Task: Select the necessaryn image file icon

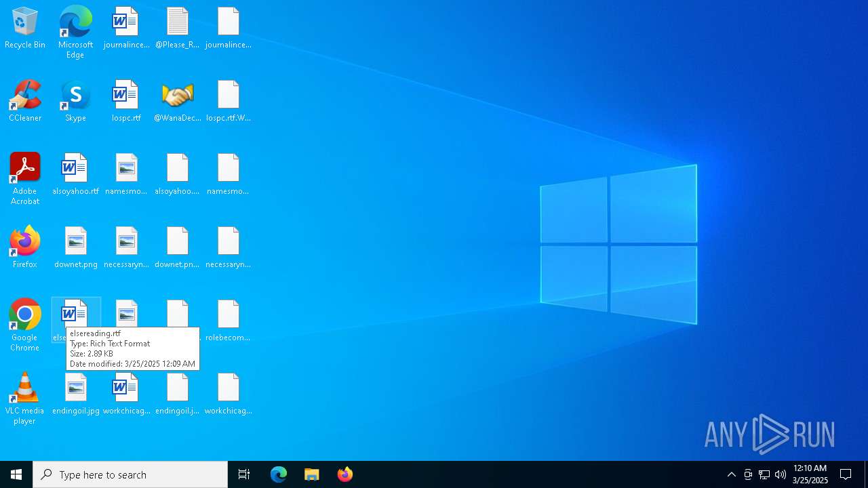Action: click(x=126, y=247)
